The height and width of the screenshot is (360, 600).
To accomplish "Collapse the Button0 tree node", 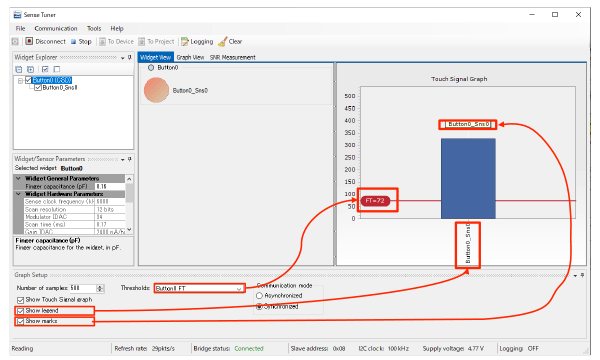I will click(x=20, y=81).
